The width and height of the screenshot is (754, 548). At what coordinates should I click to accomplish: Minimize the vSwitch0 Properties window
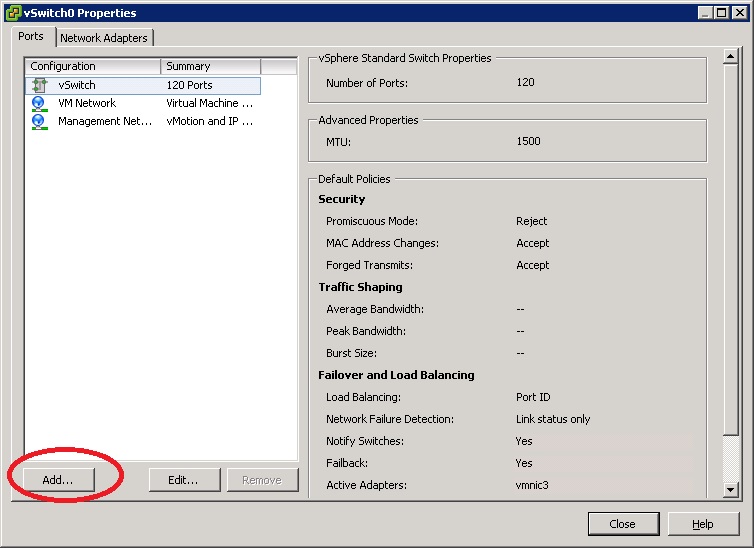pyautogui.click(x=705, y=13)
